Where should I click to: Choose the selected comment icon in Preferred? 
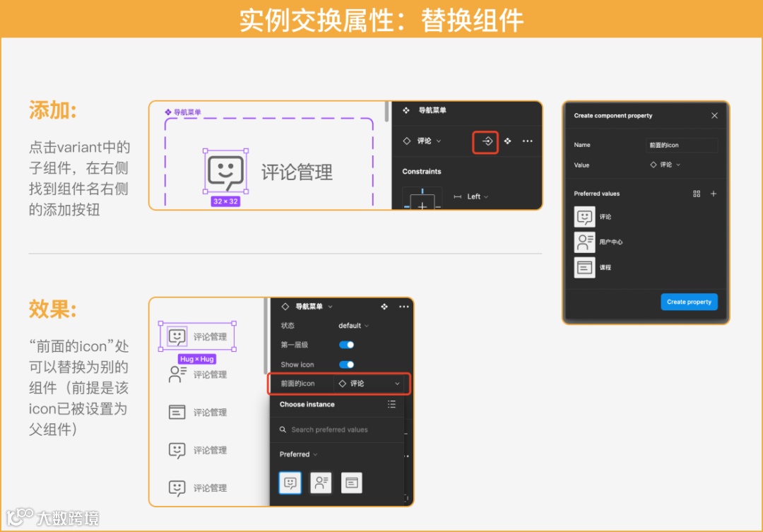290,483
